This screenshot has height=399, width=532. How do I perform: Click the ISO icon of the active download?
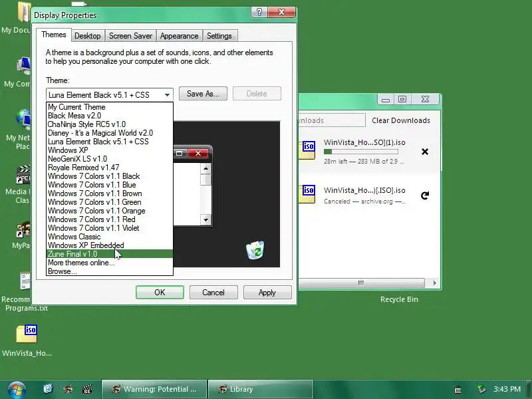click(x=307, y=150)
